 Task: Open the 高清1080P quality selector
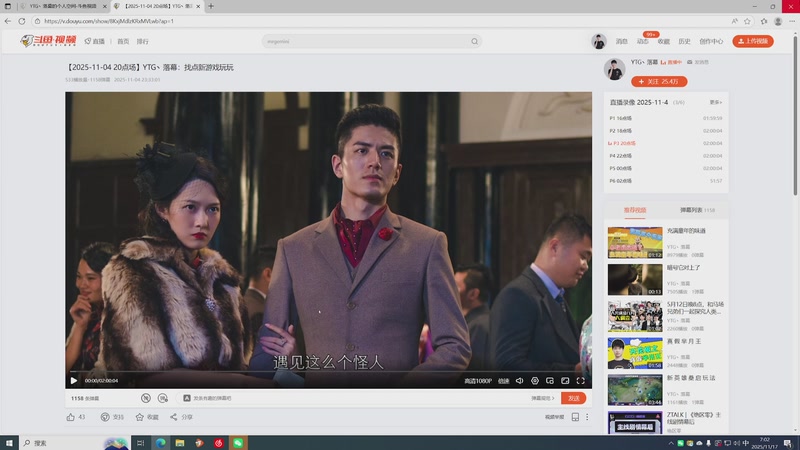point(478,381)
